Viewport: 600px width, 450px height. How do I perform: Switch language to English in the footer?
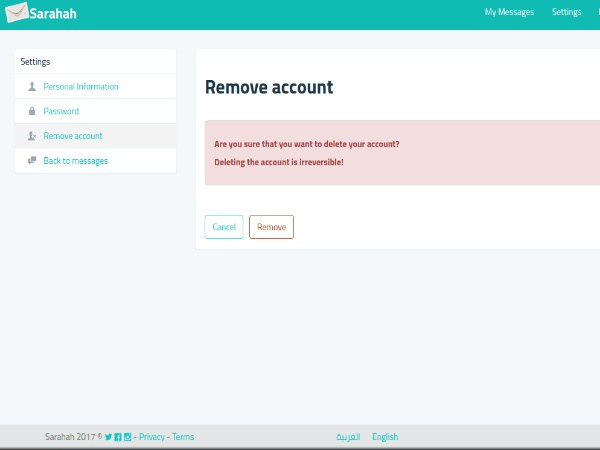tap(385, 437)
